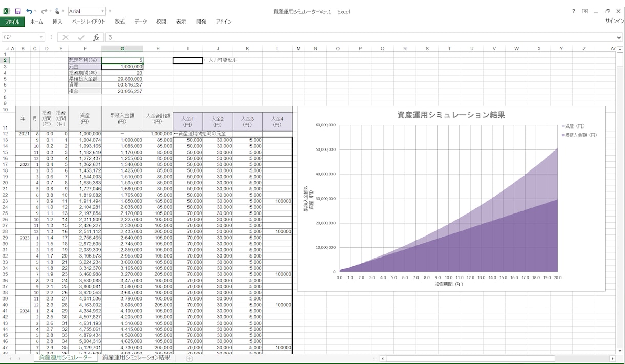Select the 投資期間(年) value 20 cell
Viewport: 625px width, 364px height.
pyautogui.click(x=122, y=73)
